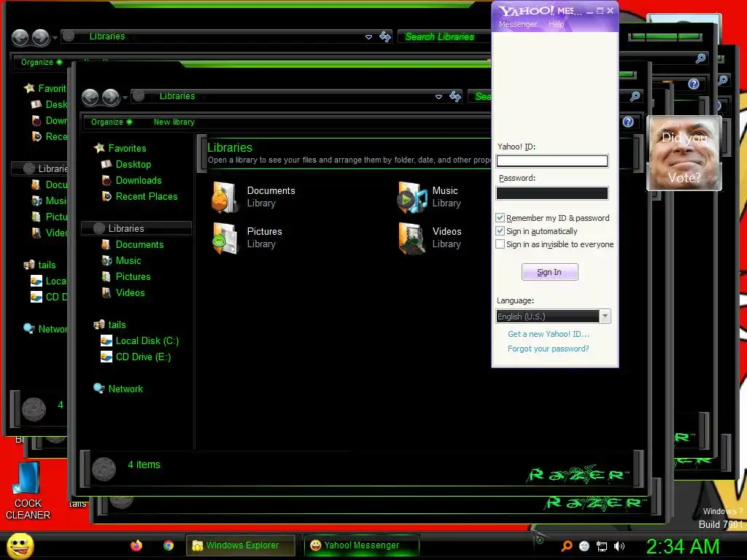Launch Chrome from the taskbar
Screen dimensions: 747x560
tap(169, 545)
